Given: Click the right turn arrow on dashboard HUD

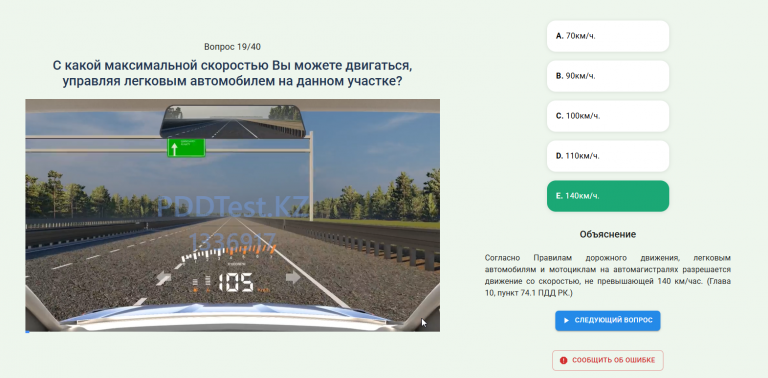Looking at the screenshot, I should 293,278.
